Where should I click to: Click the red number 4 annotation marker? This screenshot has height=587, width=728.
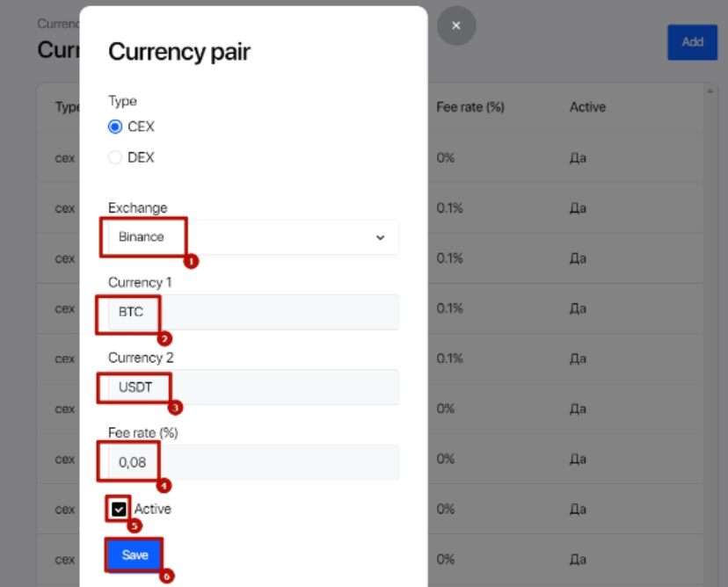click(x=163, y=485)
